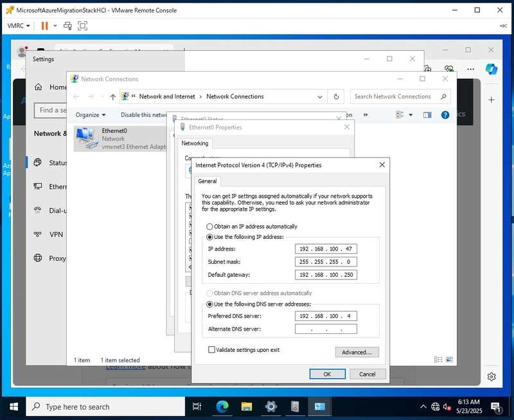Image resolution: width=514 pixels, height=420 pixels.
Task: Open the VPN section in Settings
Action: coord(49,234)
